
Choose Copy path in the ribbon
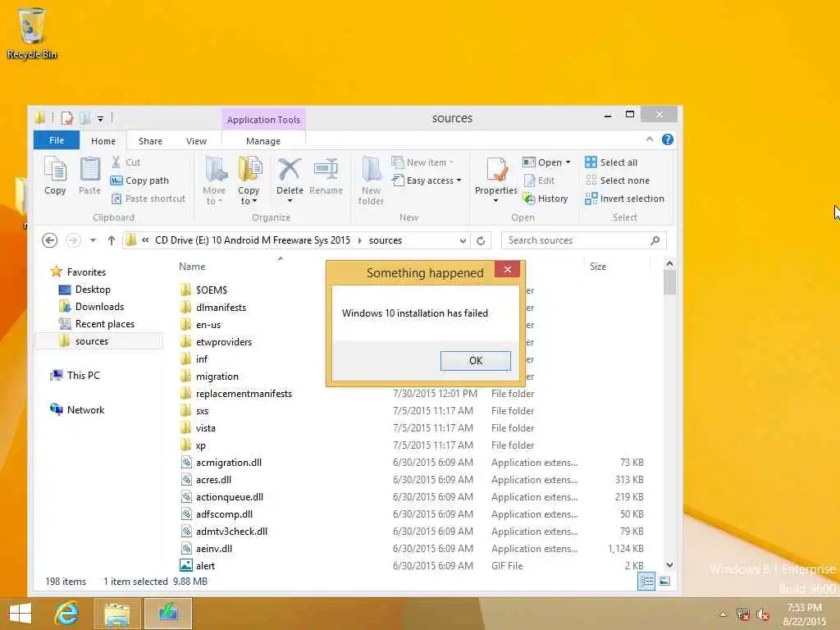point(139,180)
